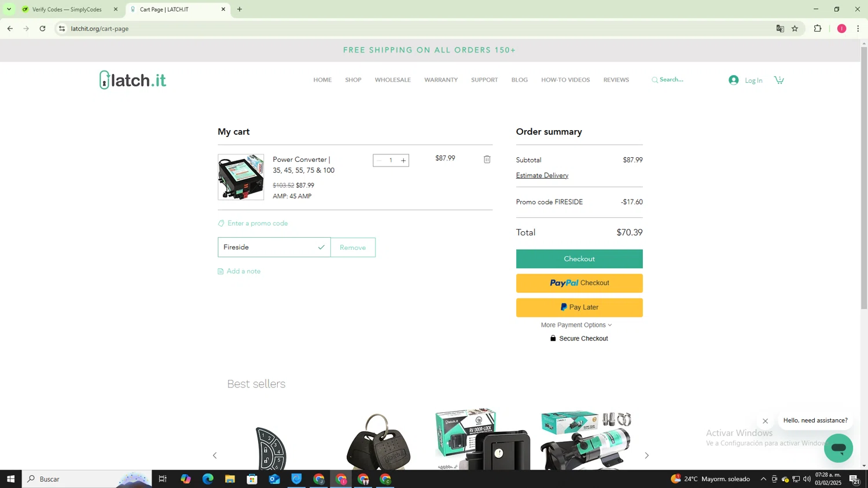
Task: Open SHOP menu item
Action: 353,80
